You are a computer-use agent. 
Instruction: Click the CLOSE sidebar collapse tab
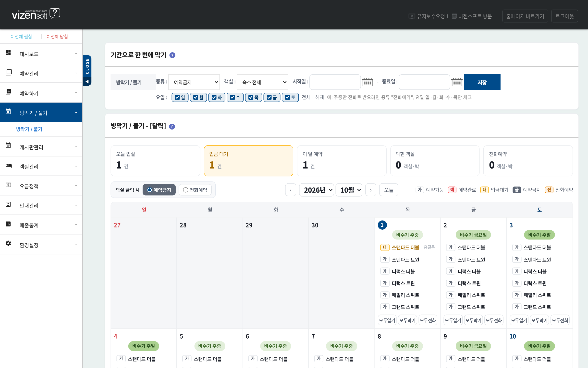point(87,70)
